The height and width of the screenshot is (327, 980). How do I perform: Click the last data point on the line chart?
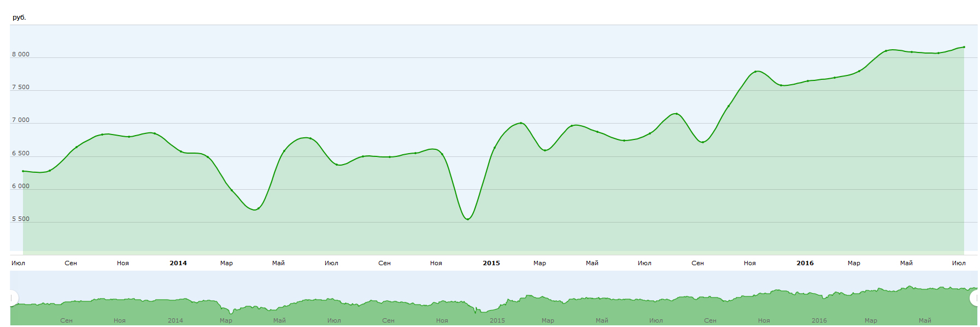click(964, 47)
